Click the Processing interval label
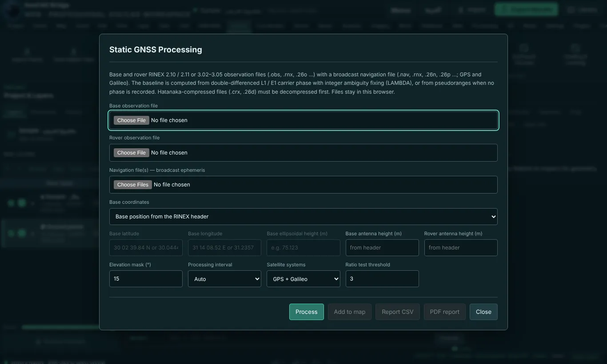Image resolution: width=607 pixels, height=364 pixels. (210, 265)
